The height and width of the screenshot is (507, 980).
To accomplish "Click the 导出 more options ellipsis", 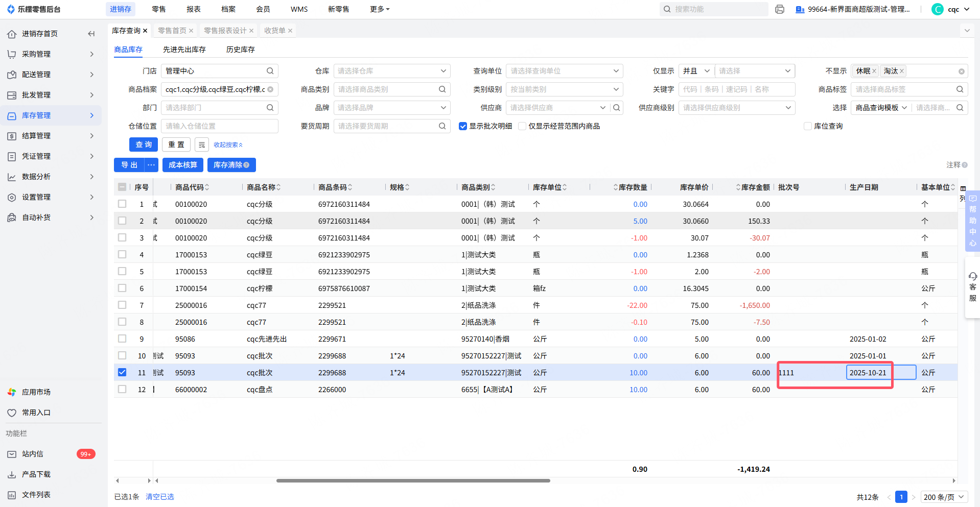I will point(151,165).
